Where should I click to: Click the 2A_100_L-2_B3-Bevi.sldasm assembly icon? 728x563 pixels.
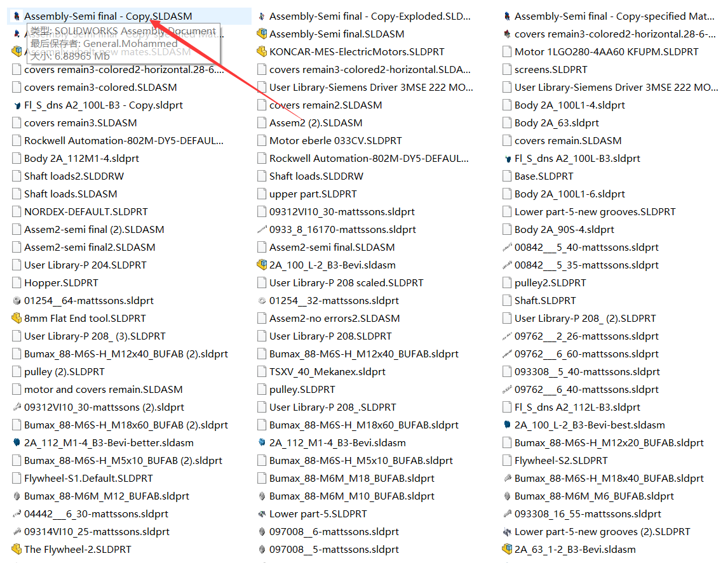click(x=262, y=265)
